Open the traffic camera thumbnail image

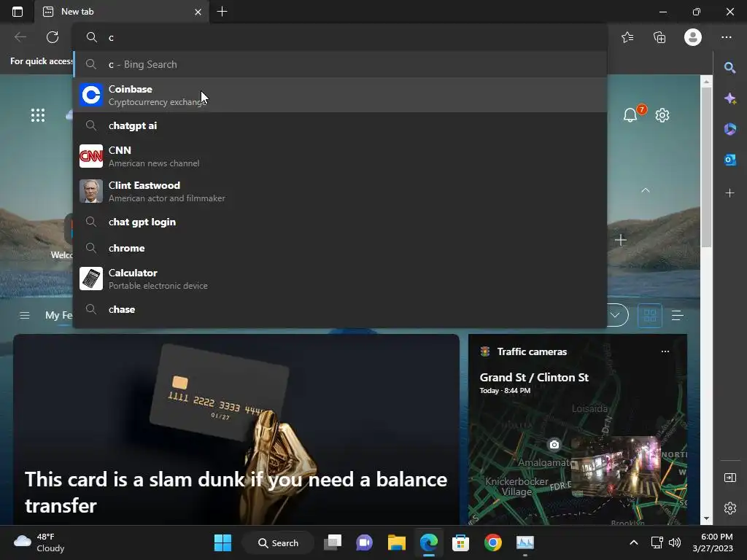pyautogui.click(x=616, y=467)
